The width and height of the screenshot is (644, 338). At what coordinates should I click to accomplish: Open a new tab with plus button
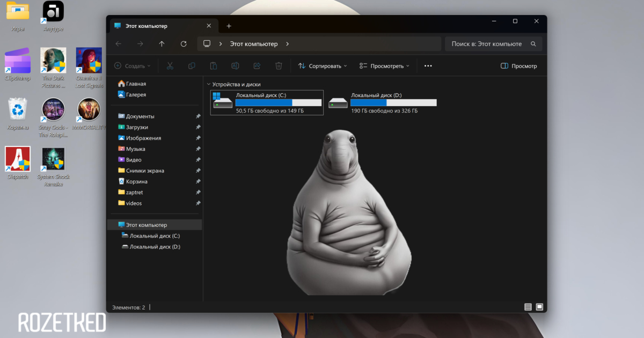[x=229, y=26]
